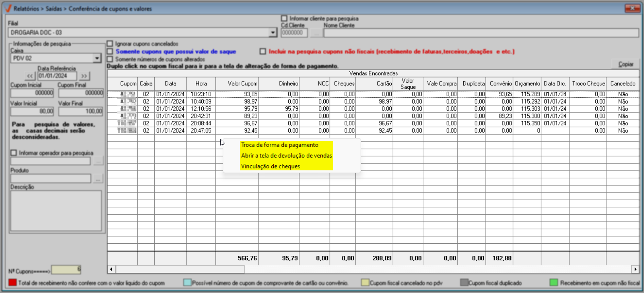The height and width of the screenshot is (293, 644).
Task: Click the Convênio column header
Action: (500, 84)
